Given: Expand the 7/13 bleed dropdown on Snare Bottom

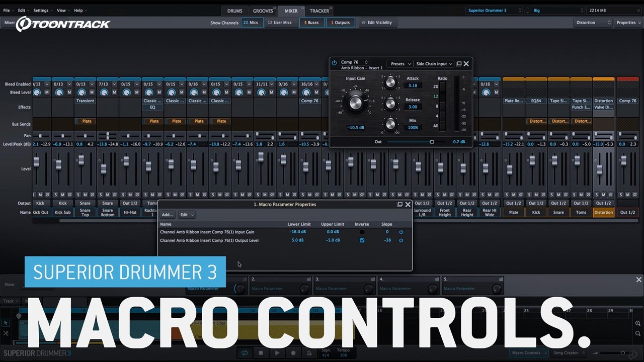Looking at the screenshot, I should (x=114, y=84).
